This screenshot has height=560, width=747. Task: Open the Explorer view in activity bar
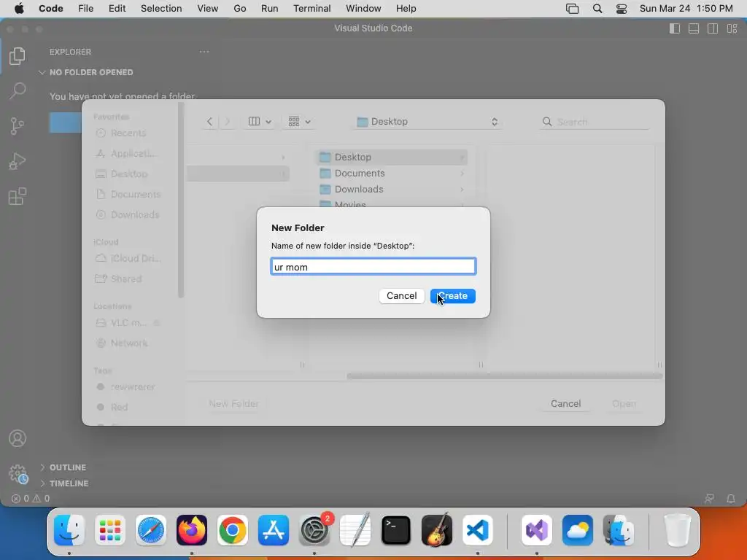(x=18, y=55)
